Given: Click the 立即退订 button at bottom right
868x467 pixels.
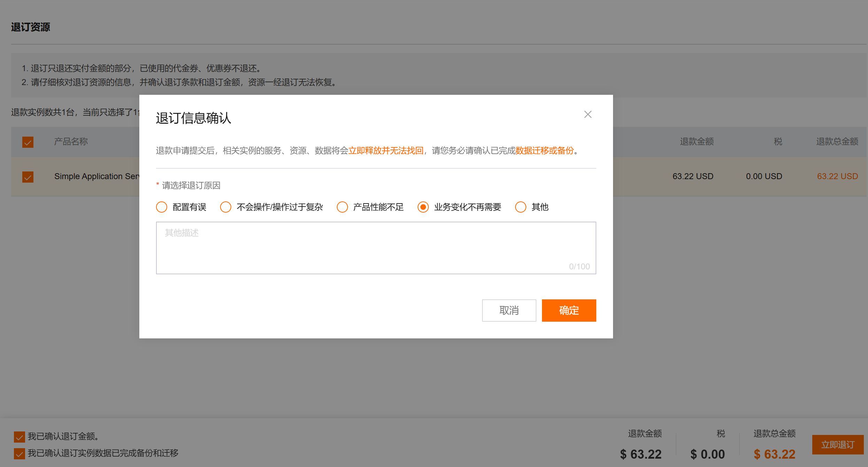Looking at the screenshot, I should [x=838, y=445].
